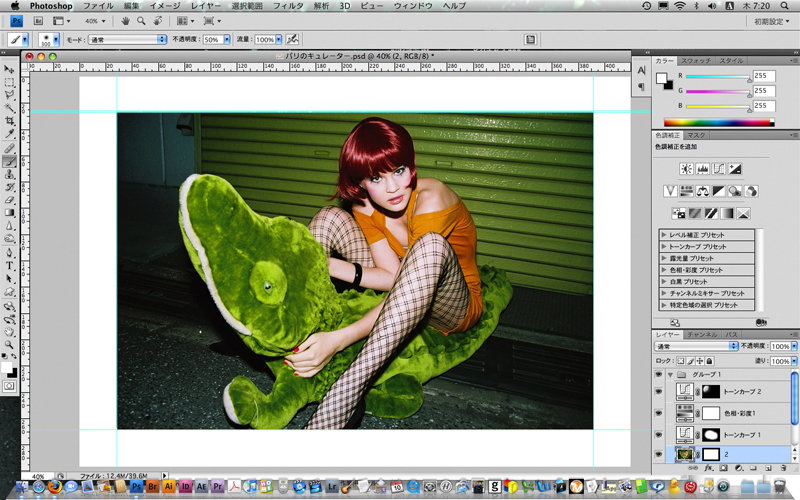
Task: Toggle lock image pixels
Action: coord(690,361)
